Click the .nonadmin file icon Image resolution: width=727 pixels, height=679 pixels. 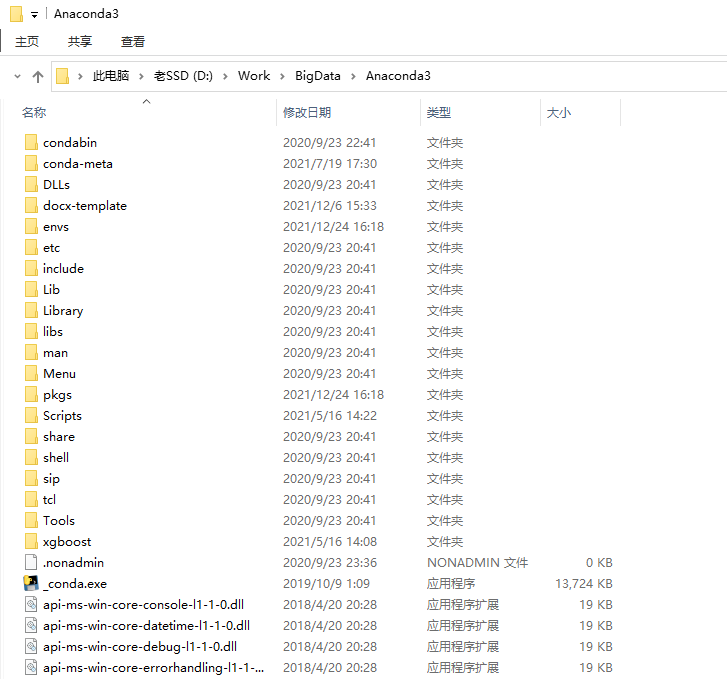[x=31, y=562]
